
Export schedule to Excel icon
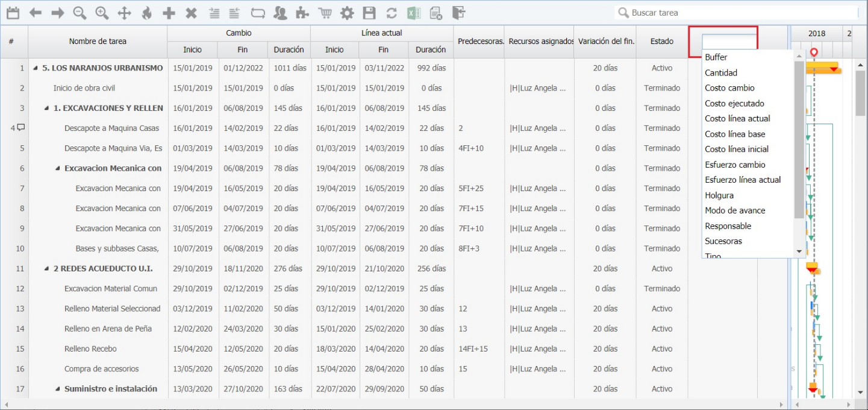point(414,13)
